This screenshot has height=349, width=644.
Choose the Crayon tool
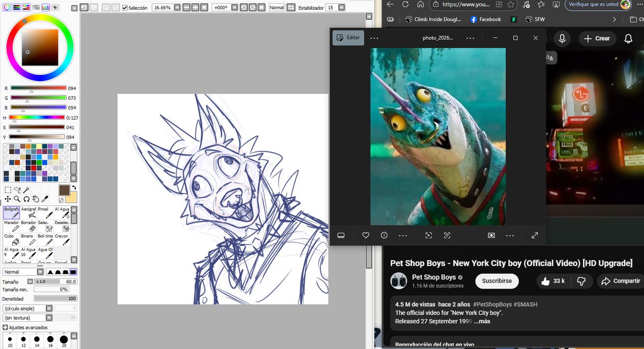coord(62,239)
